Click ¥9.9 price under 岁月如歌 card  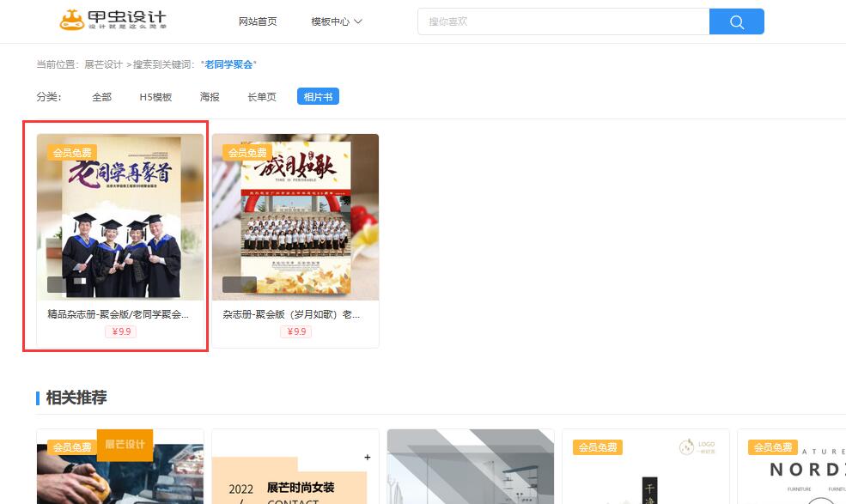click(295, 331)
